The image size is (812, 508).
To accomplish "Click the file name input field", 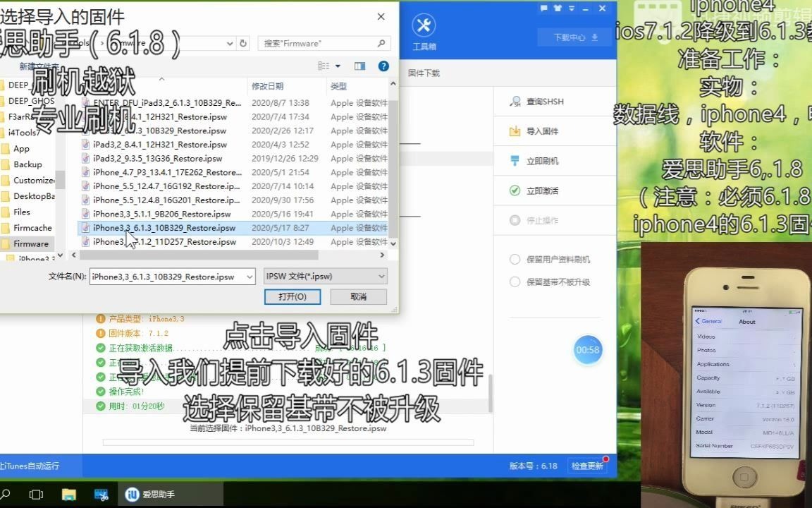I will (167, 277).
